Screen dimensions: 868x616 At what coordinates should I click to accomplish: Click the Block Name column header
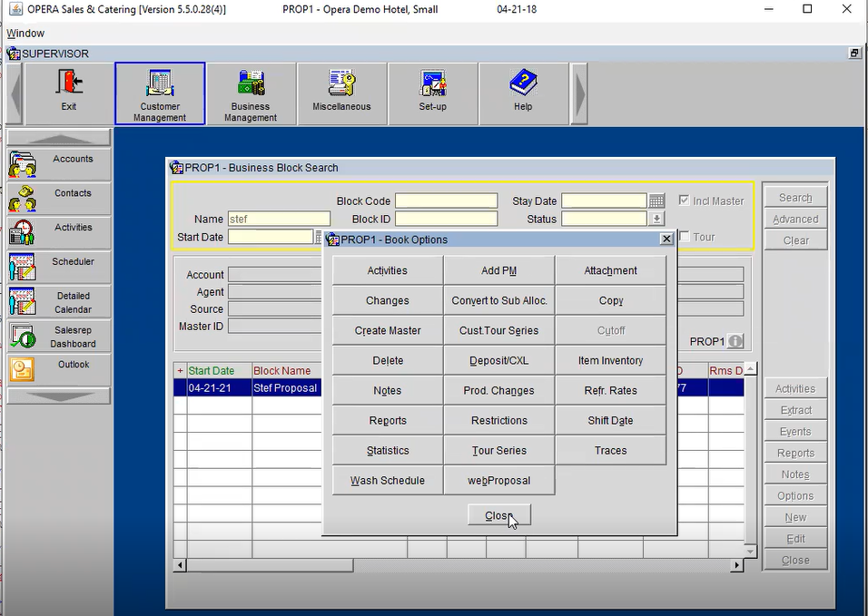[x=286, y=370]
